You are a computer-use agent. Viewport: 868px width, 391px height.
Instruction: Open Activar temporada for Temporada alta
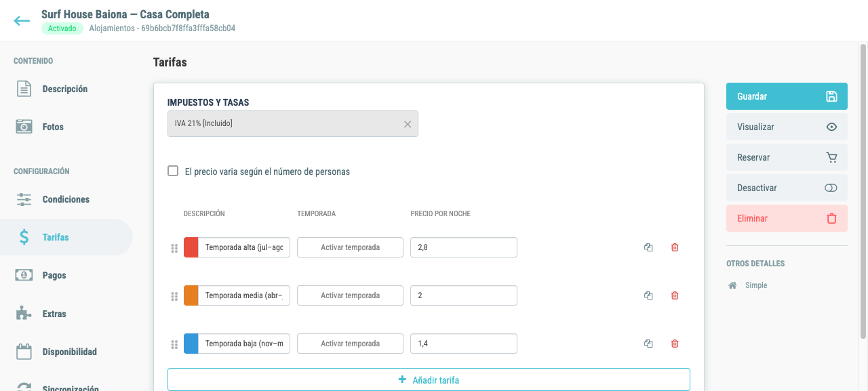[350, 247]
